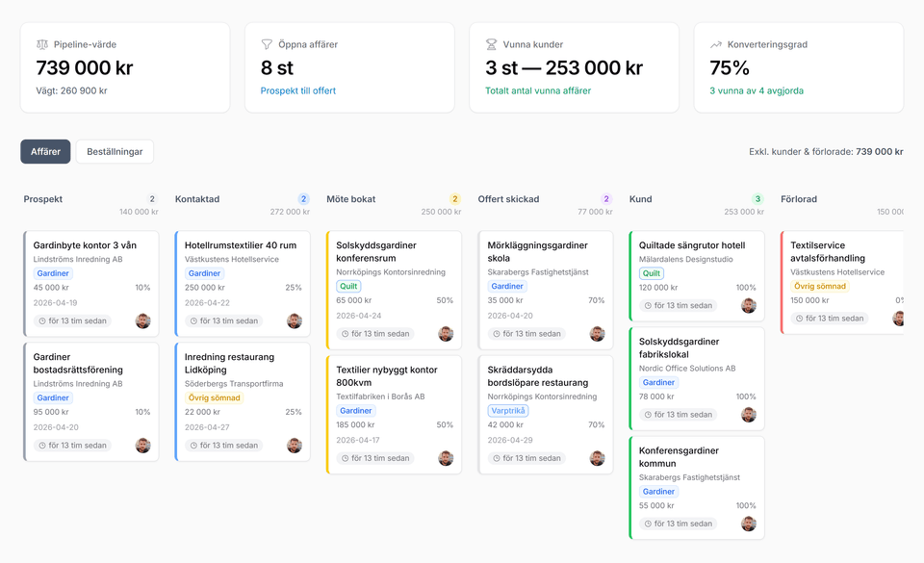Click the Pipeline-värde scale icon
Viewport: 924px width, 563px height.
pyautogui.click(x=41, y=42)
